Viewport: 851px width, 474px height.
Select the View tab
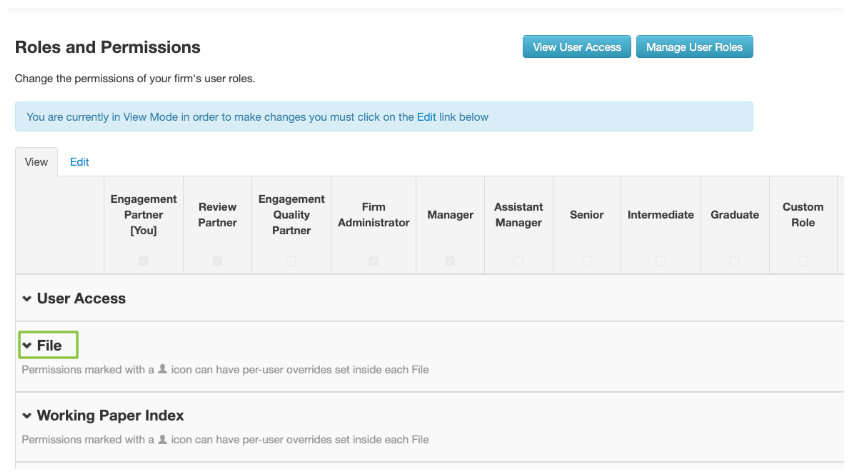click(36, 162)
